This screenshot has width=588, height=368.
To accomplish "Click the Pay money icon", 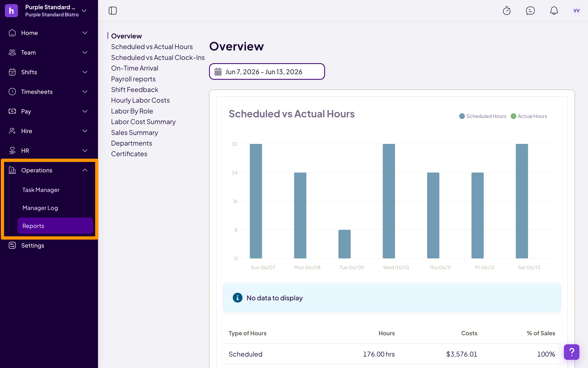I will (12, 111).
